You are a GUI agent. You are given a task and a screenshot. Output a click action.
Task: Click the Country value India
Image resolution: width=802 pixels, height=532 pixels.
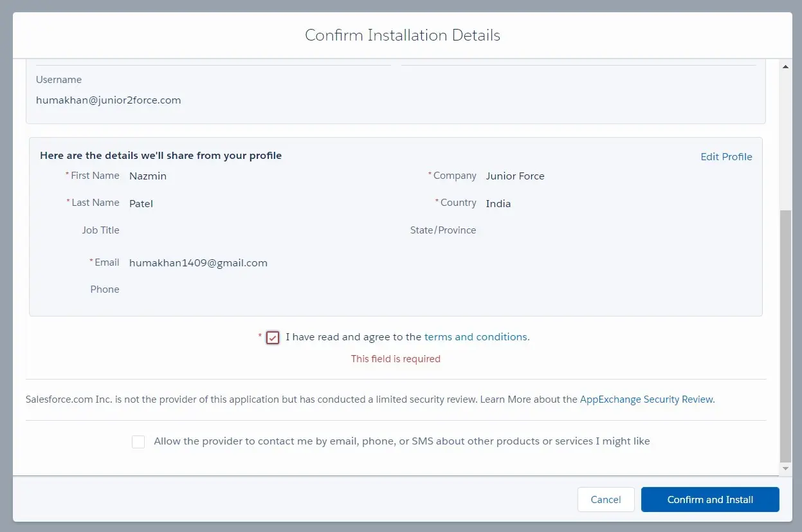[x=498, y=204]
